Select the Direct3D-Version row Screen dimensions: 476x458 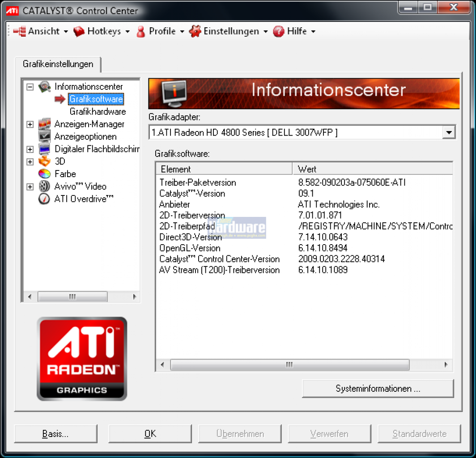point(304,237)
